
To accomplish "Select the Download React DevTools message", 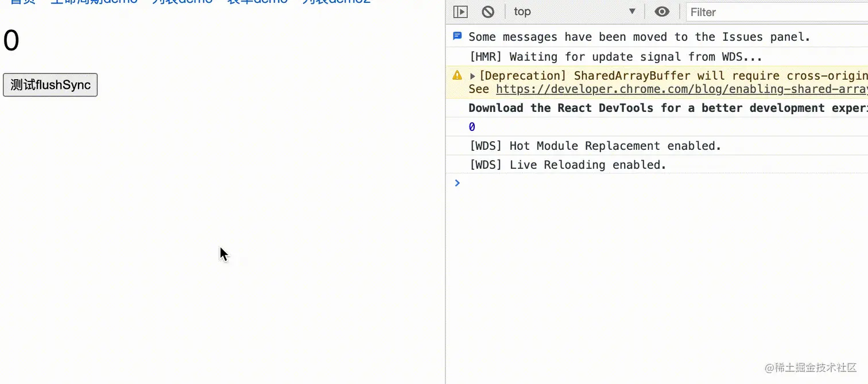I will (x=668, y=108).
